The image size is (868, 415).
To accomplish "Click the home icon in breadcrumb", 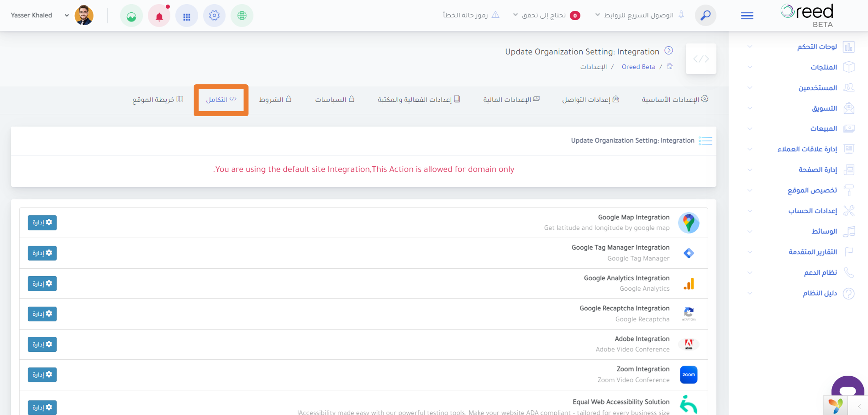I will (x=670, y=66).
